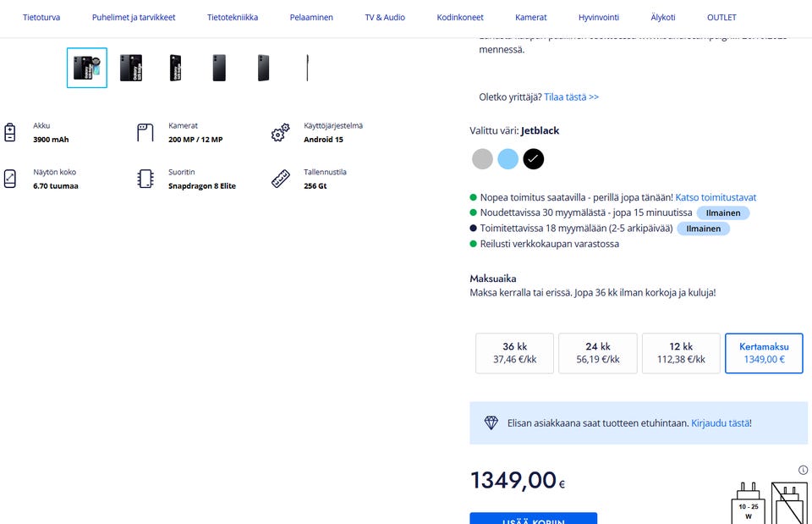Pick the gray color swatch
The width and height of the screenshot is (812, 524).
point(482,158)
